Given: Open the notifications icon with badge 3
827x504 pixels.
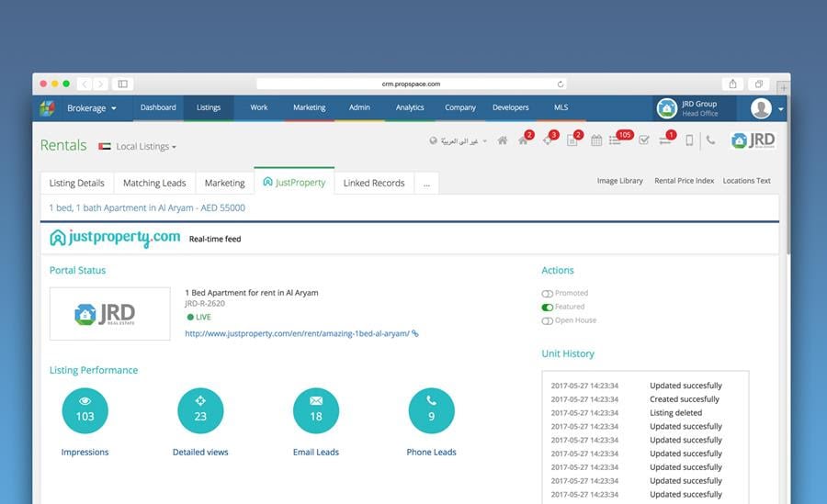Looking at the screenshot, I should point(549,139).
